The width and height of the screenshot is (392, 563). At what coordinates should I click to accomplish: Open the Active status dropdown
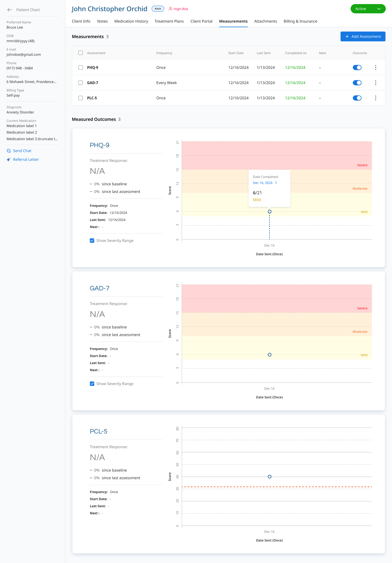click(368, 9)
